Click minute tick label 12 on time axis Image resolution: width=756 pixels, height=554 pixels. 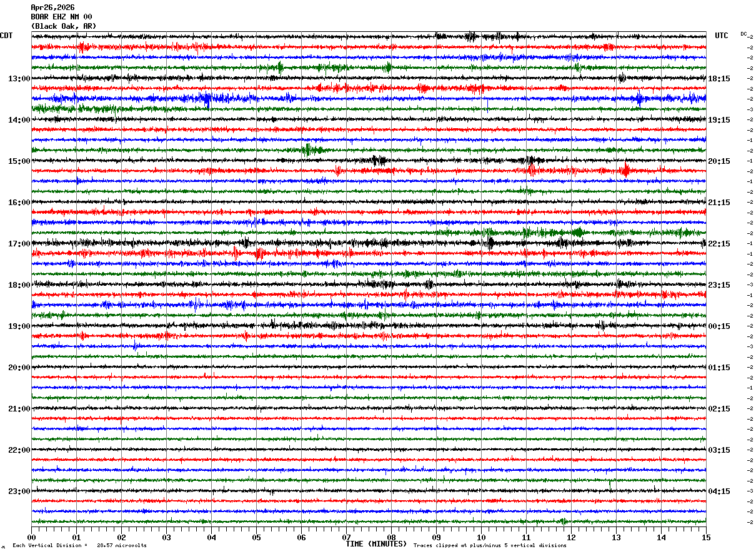pyautogui.click(x=571, y=537)
